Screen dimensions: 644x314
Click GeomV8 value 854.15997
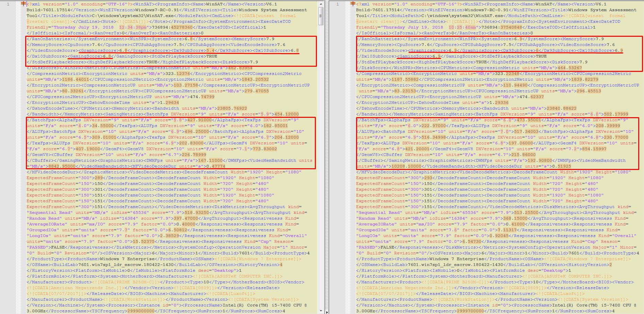coord(594,149)
